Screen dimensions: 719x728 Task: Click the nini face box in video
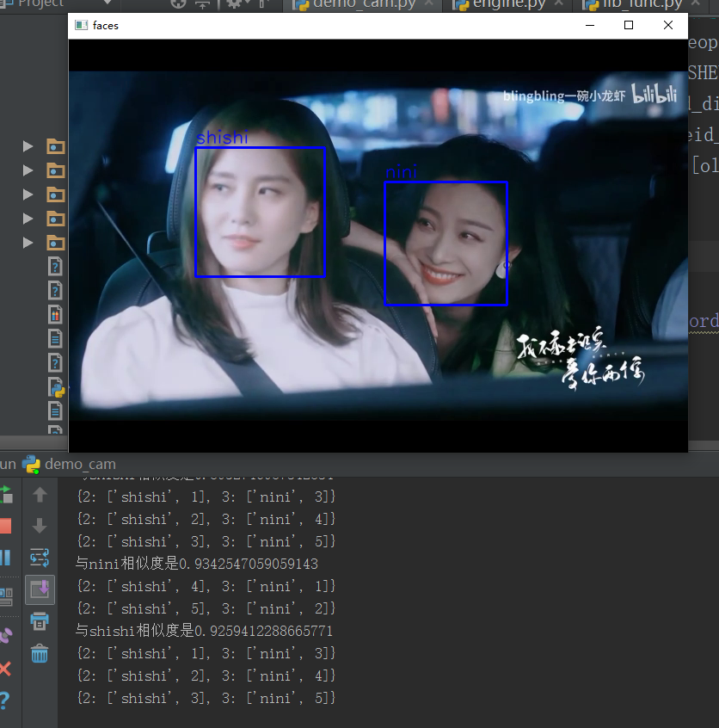(x=446, y=244)
